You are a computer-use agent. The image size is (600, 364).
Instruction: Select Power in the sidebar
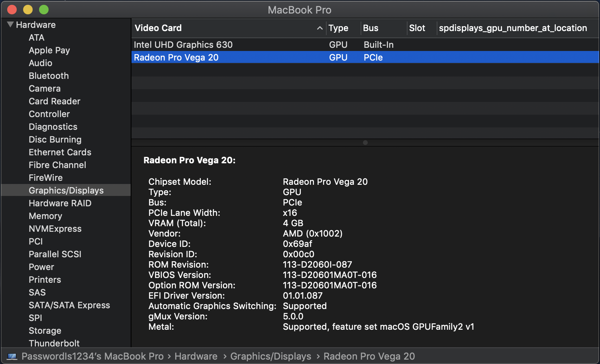click(41, 267)
